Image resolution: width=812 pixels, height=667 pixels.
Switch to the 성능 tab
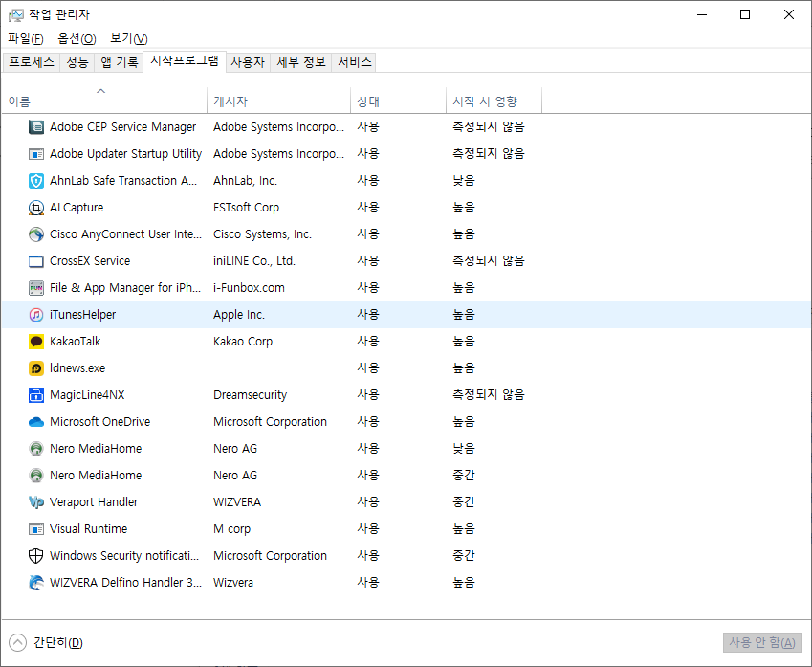coord(77,63)
